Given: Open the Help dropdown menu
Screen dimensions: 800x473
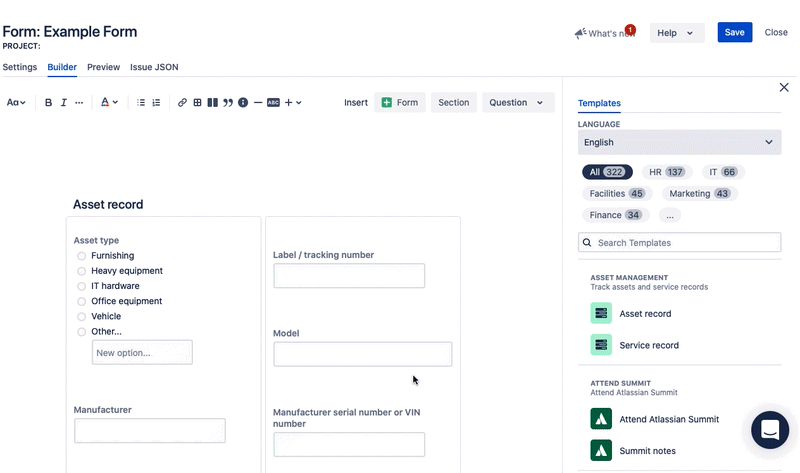Looking at the screenshot, I should pyautogui.click(x=677, y=33).
